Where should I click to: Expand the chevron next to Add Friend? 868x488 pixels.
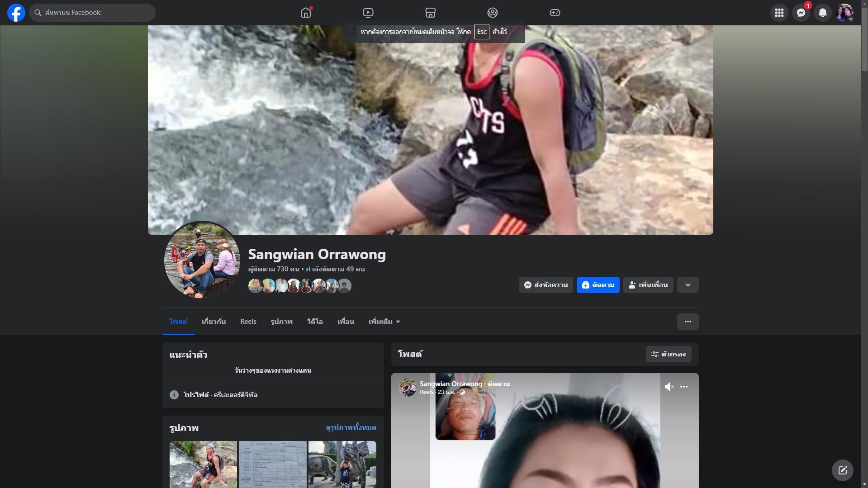pyautogui.click(x=688, y=285)
